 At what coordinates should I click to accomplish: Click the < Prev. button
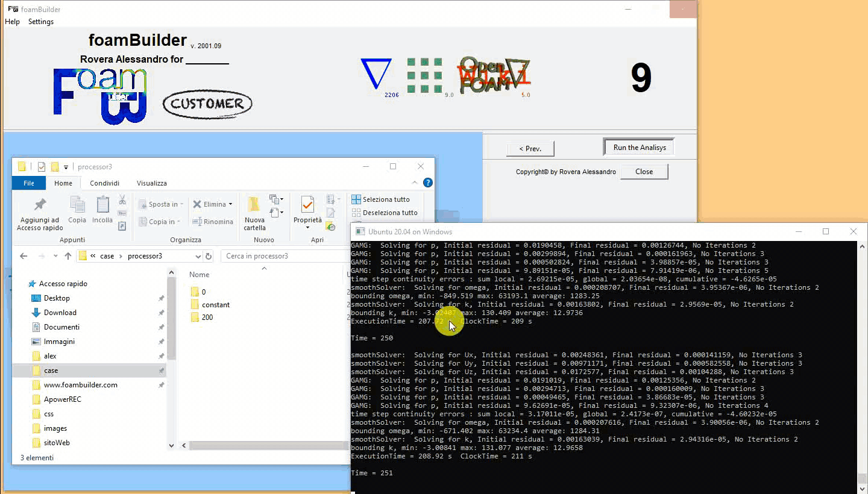530,148
